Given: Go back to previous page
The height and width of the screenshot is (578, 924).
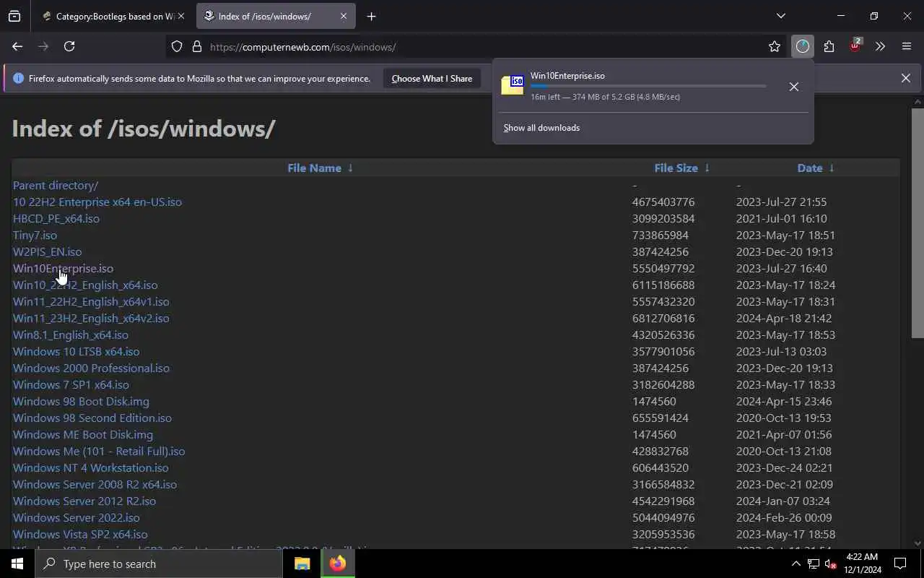Looking at the screenshot, I should [17, 46].
